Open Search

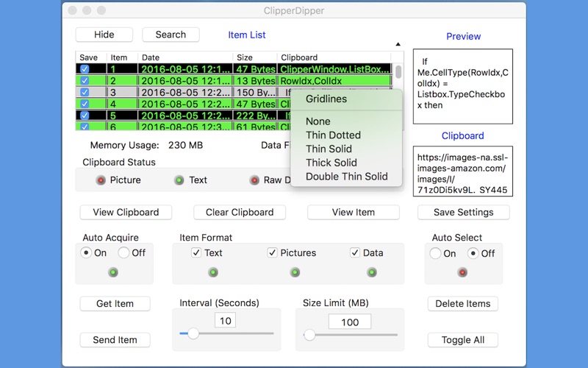171,35
